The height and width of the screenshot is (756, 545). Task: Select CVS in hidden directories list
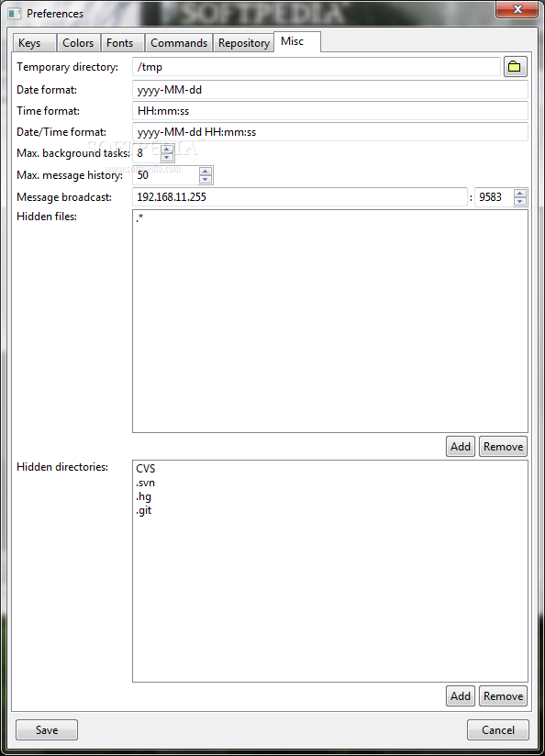[x=146, y=469]
